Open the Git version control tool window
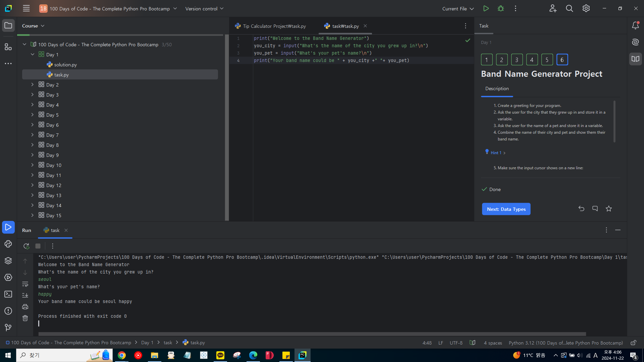Screen dimensions: 644x362 (8, 327)
